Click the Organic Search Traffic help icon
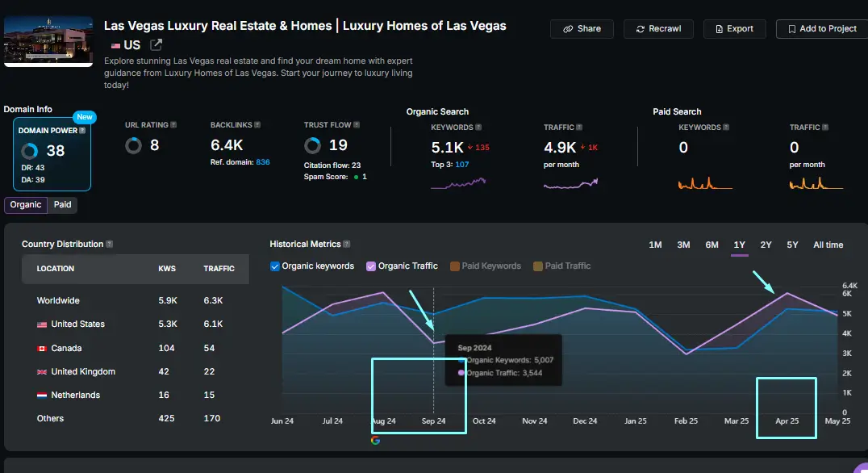The height and width of the screenshot is (473, 868). tap(579, 127)
